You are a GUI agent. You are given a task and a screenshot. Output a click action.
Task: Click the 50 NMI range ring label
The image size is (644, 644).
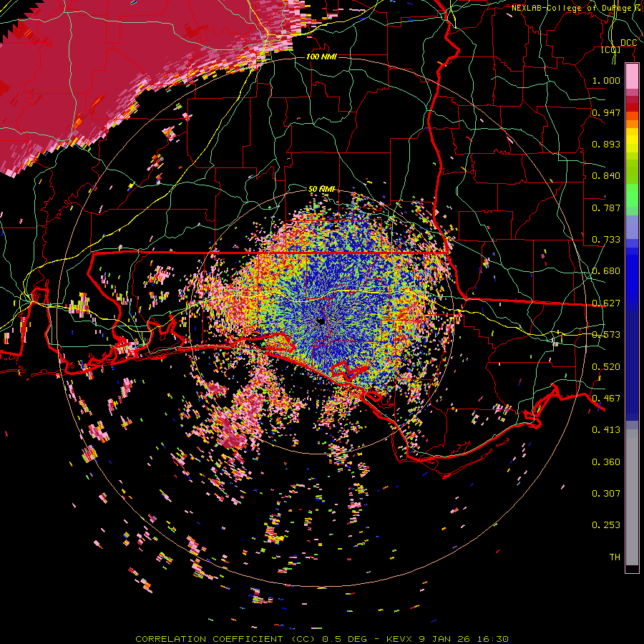pyautogui.click(x=321, y=189)
